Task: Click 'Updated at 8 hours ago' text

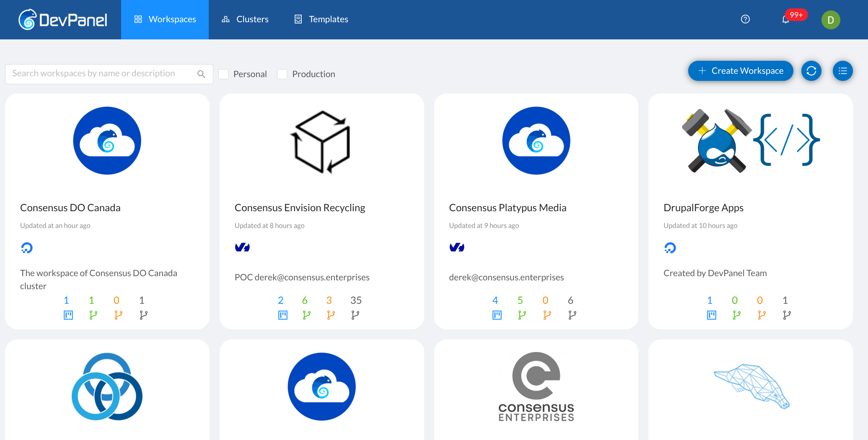Action: [269, 225]
